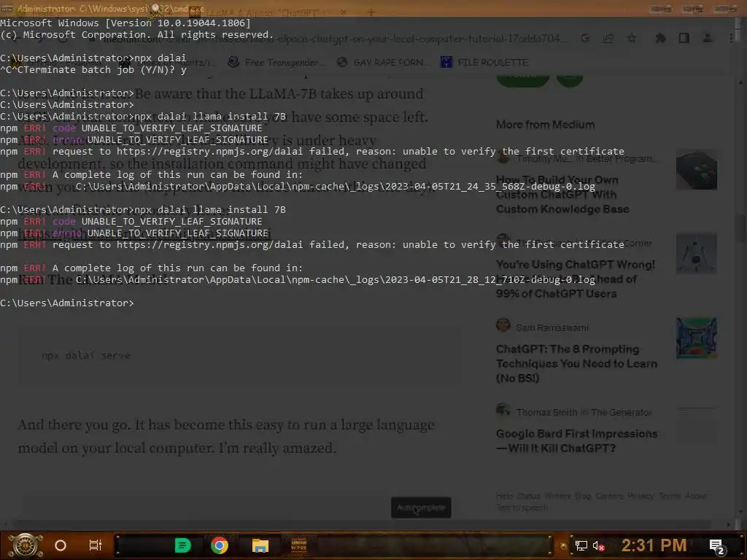Open article 'Google Bard First Impressions'
747x560 pixels.
(x=576, y=440)
